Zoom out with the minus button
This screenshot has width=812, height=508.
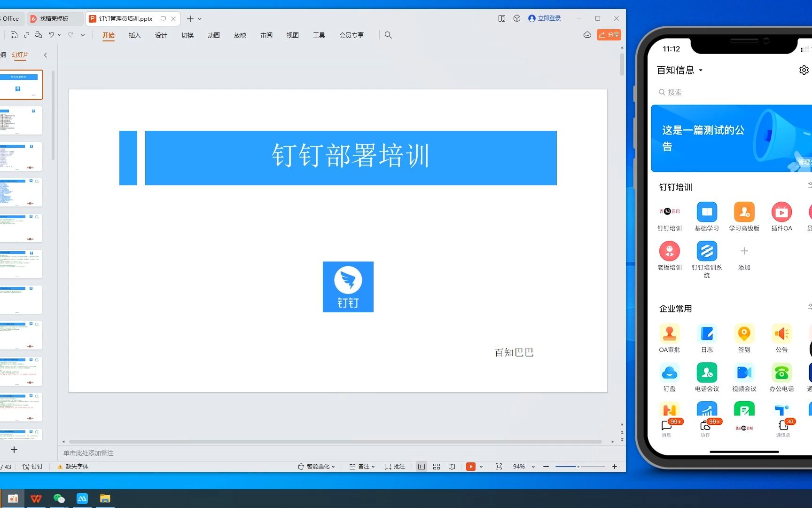coord(546,467)
